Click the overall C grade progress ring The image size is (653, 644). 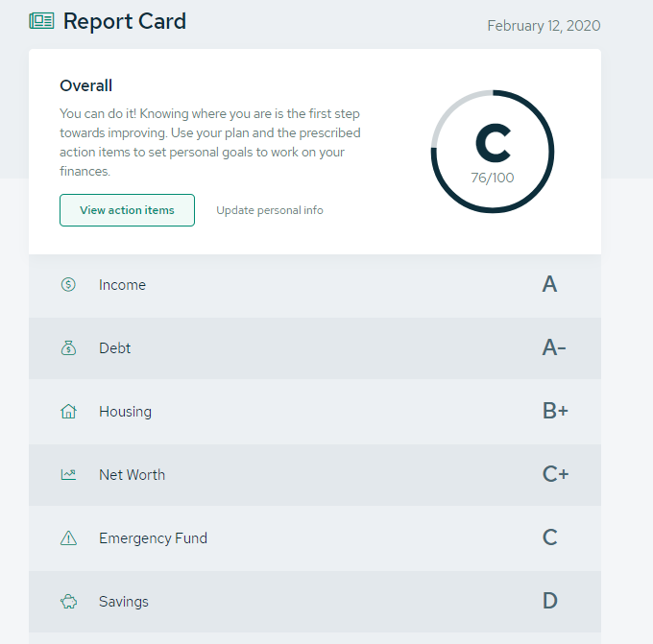point(493,152)
